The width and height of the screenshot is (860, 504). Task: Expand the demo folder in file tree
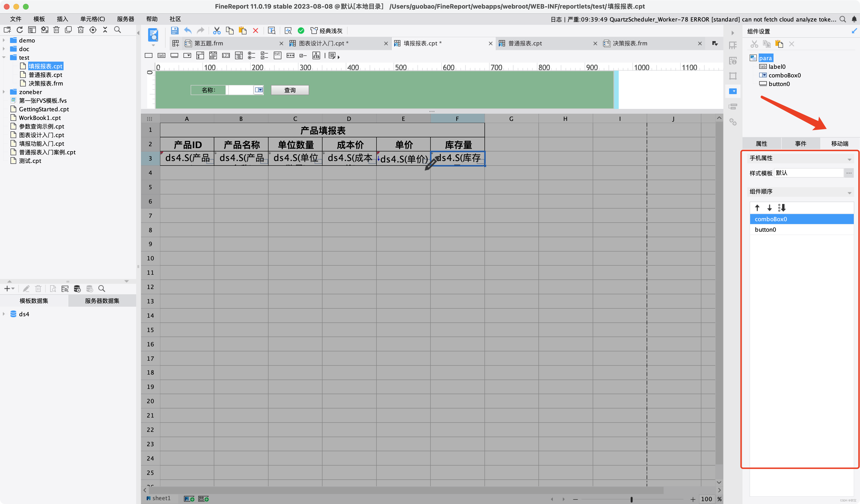point(4,40)
